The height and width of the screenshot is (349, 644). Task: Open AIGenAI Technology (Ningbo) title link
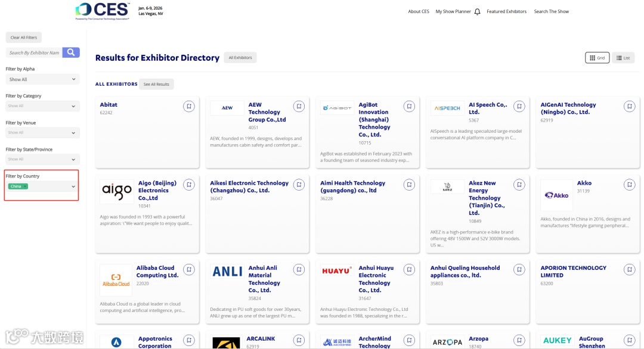568,108
